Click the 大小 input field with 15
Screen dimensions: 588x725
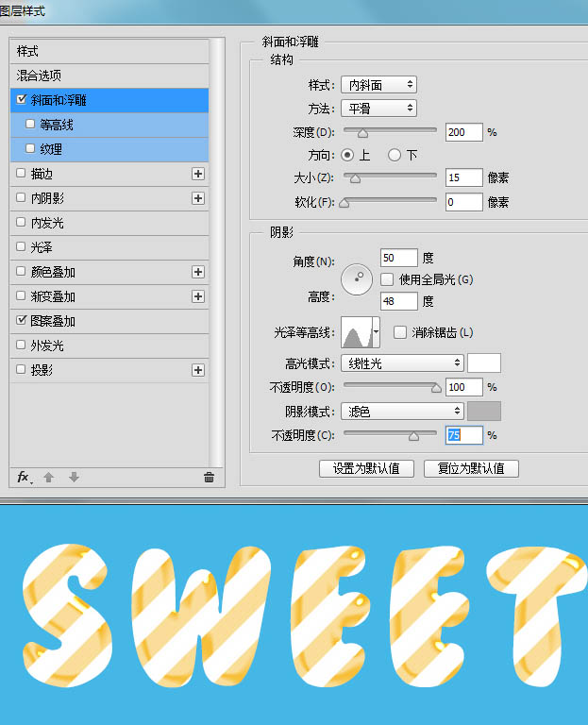464,177
